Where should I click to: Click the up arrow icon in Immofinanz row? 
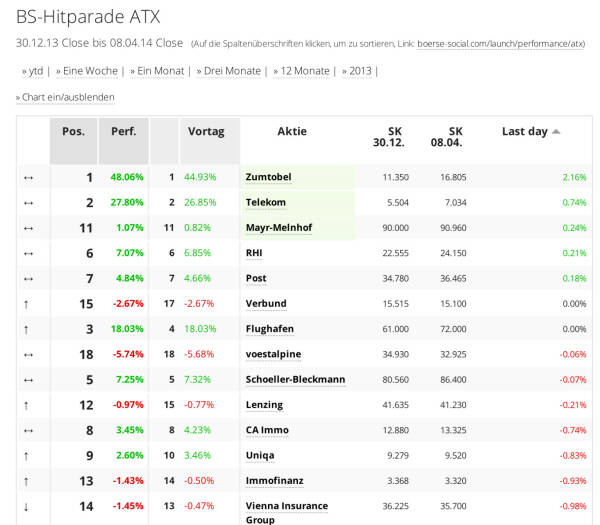(27, 481)
